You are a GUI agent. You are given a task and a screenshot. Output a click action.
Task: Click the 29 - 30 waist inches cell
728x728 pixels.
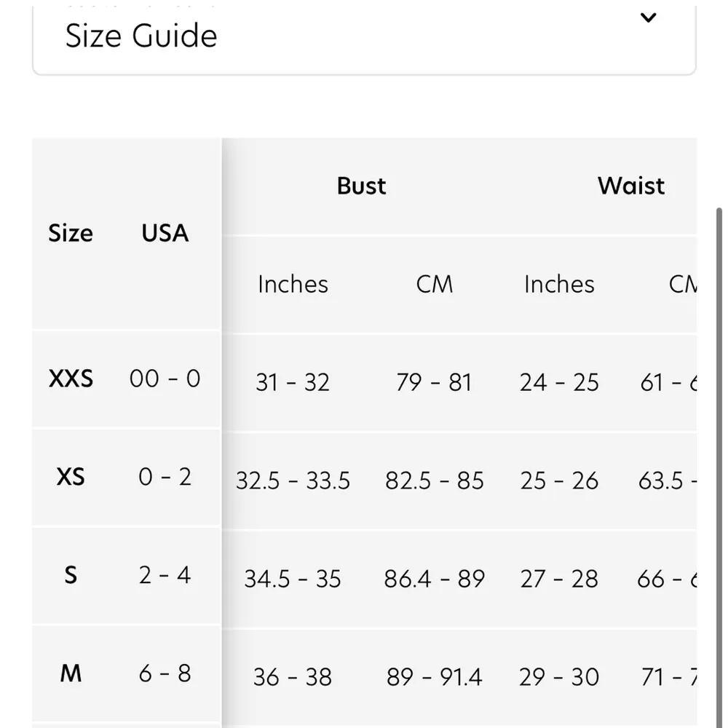(559, 678)
